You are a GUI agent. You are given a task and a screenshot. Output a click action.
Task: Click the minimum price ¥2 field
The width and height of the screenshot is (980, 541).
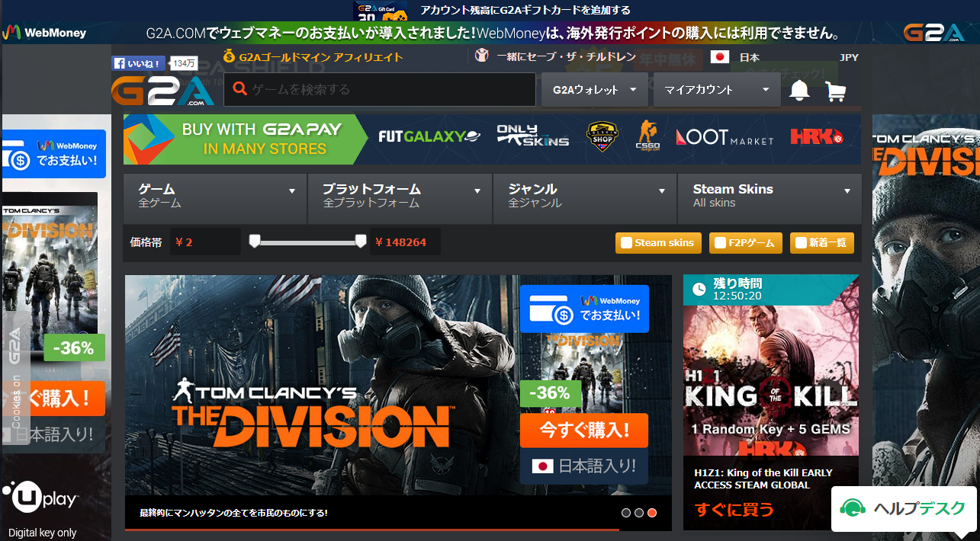pyautogui.click(x=205, y=242)
